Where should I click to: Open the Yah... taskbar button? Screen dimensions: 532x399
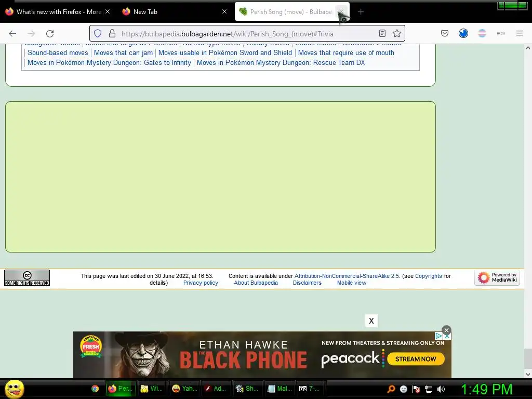184,389
